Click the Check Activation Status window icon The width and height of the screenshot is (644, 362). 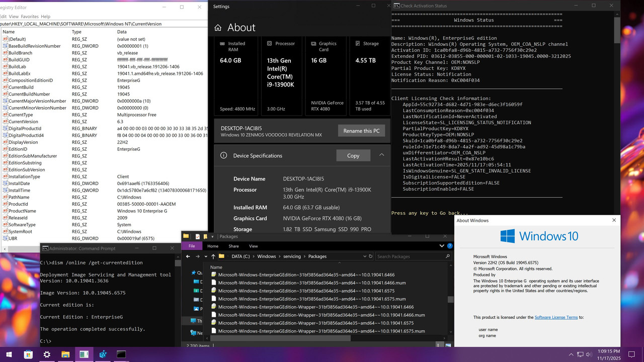[x=396, y=6]
